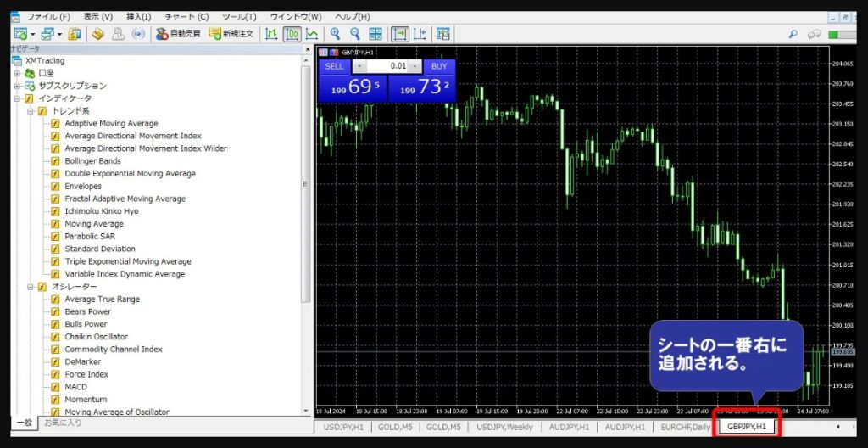Toggle chart shift icon

pyautogui.click(x=420, y=35)
